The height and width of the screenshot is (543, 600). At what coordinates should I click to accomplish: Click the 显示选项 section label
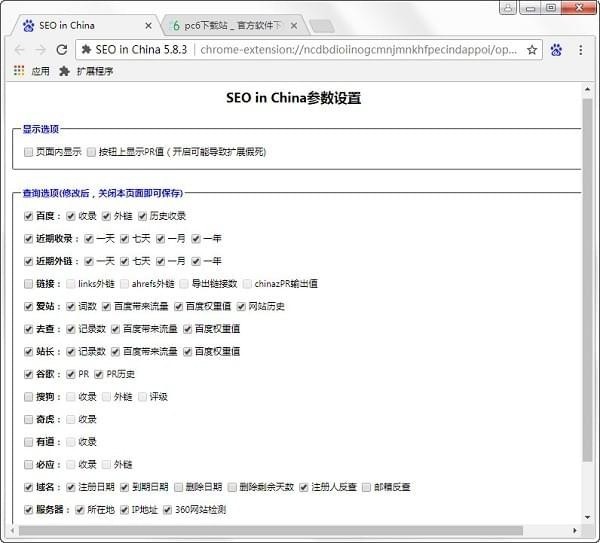41,129
